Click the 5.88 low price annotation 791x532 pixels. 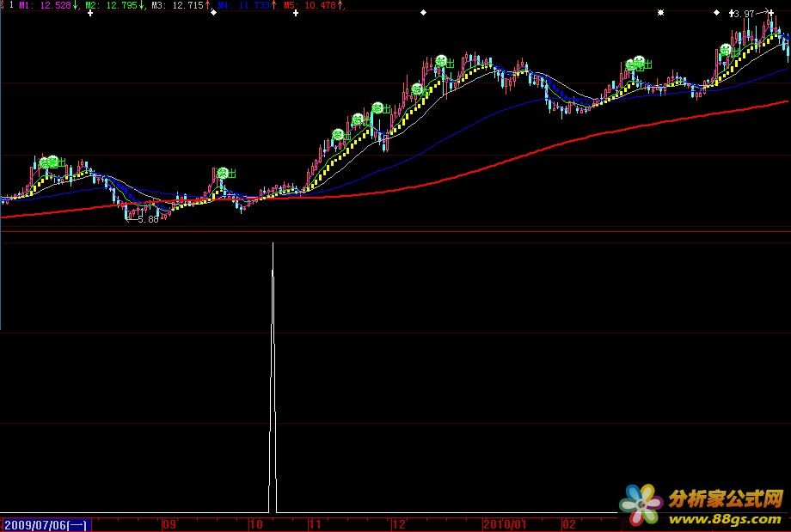(x=148, y=219)
